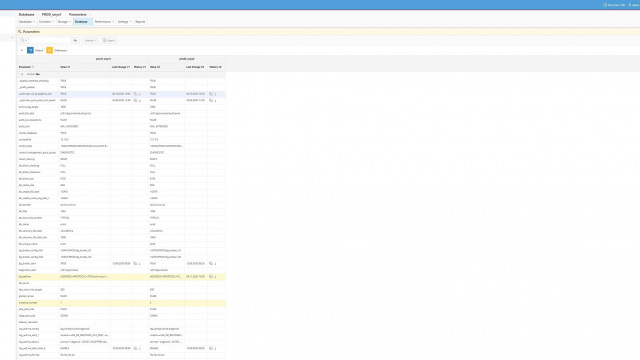Click the blue Default filter icon
640x360 pixels.
30,50
